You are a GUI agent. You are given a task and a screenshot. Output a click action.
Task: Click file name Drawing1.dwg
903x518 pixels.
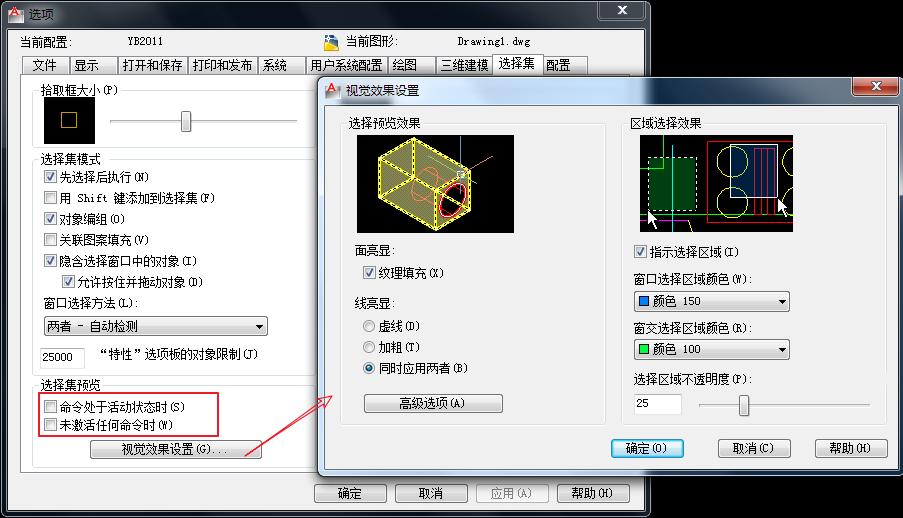tap(494, 41)
